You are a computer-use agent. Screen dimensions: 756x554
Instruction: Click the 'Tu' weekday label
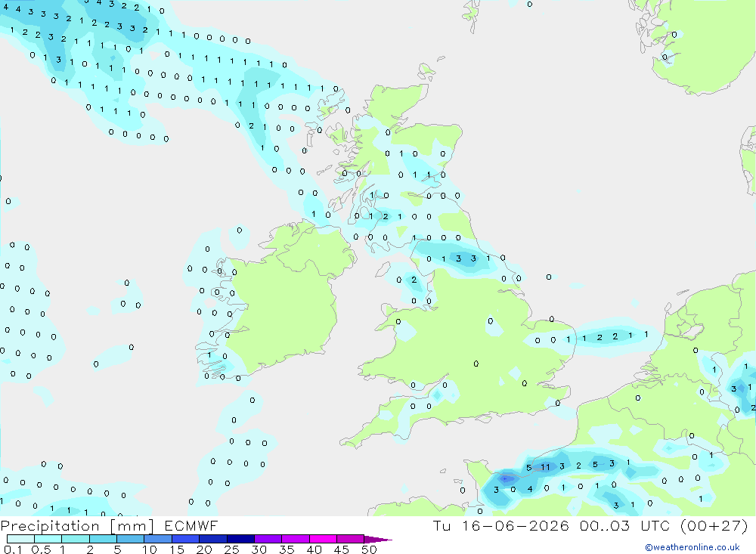tap(442, 525)
